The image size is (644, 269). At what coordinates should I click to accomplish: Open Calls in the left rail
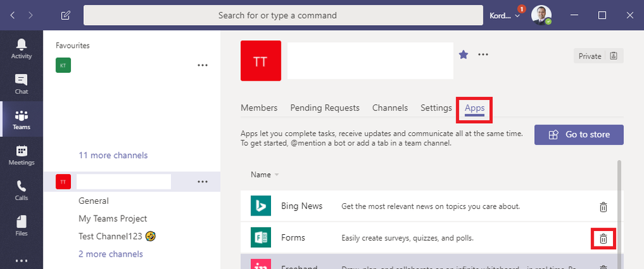pos(21,190)
